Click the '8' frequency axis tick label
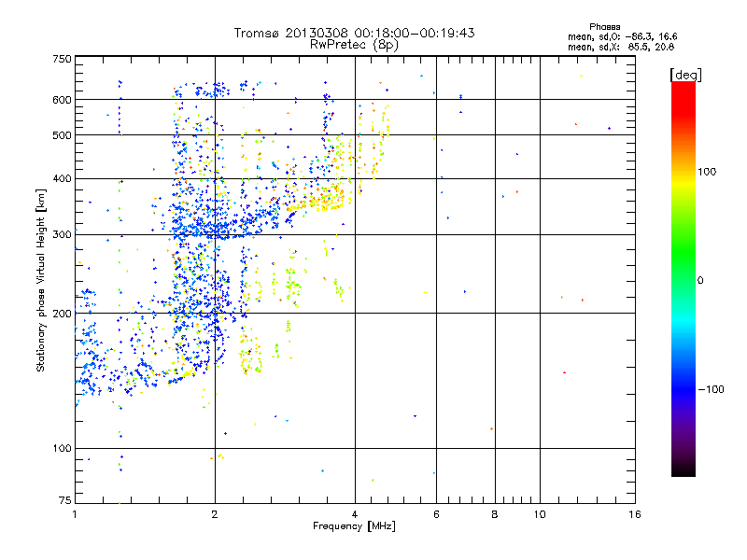This screenshot has width=747, height=560. pos(495,514)
